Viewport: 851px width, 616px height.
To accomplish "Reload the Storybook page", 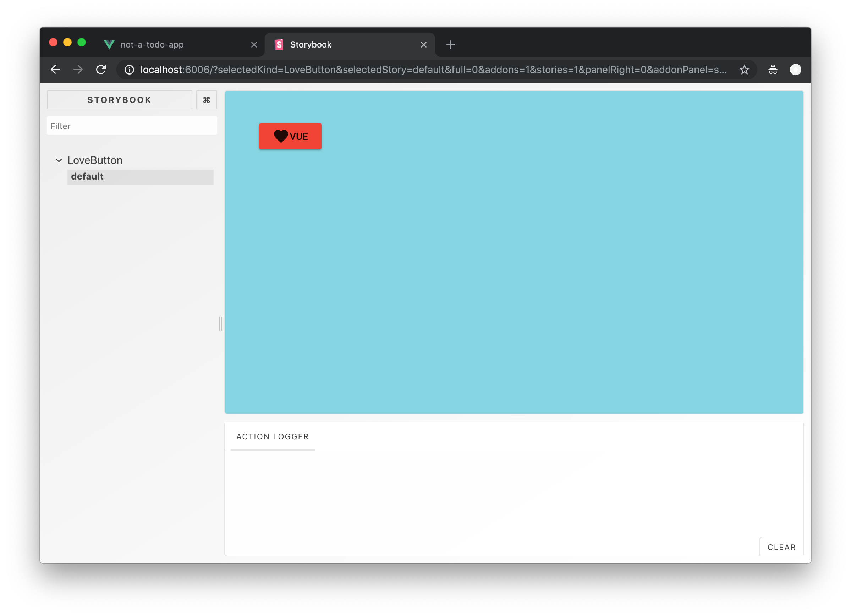I will pyautogui.click(x=101, y=70).
